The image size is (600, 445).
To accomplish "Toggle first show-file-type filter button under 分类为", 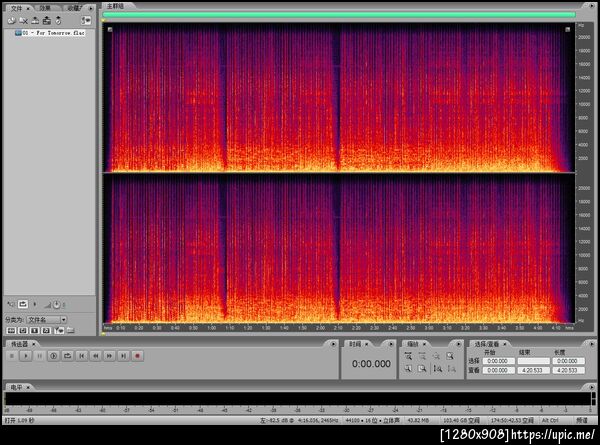I will [x=11, y=330].
